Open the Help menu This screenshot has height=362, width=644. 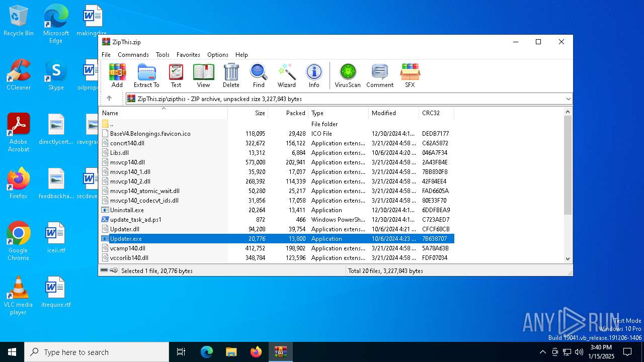coord(242,55)
